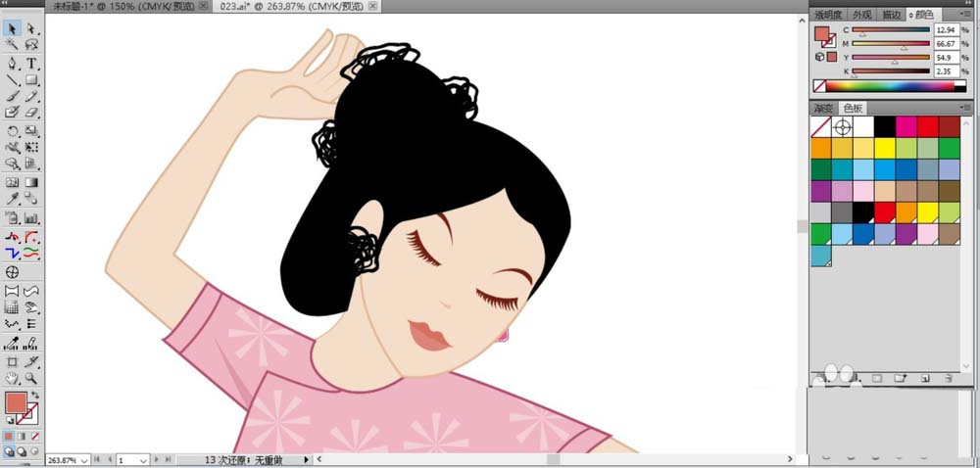
Task: Select the Hand tool
Action: pos(12,378)
